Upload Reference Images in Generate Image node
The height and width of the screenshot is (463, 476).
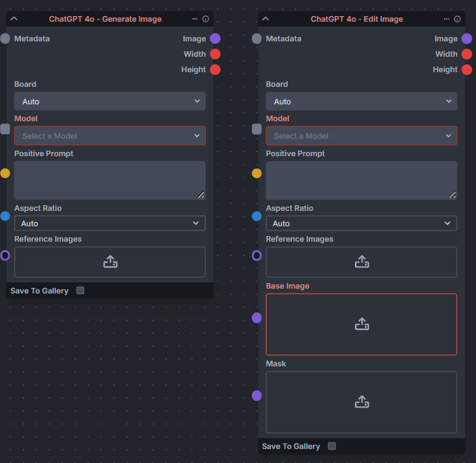(110, 262)
